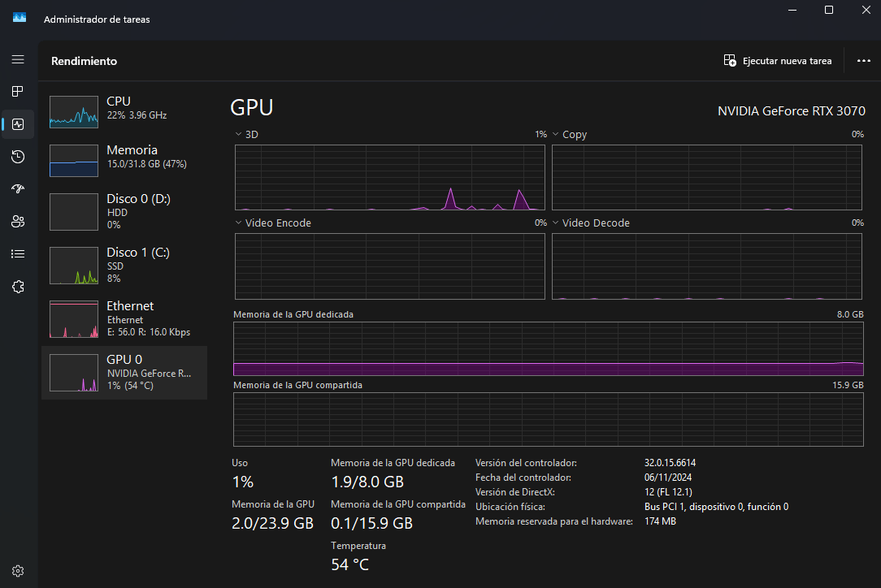
Task: Open the 3D engine graph dropdown
Action: pyautogui.click(x=238, y=134)
